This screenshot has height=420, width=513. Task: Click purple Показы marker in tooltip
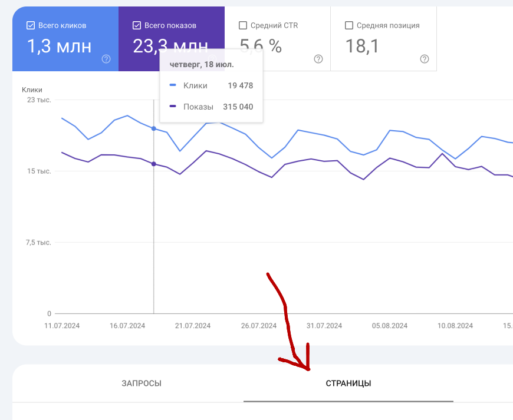pos(173,107)
